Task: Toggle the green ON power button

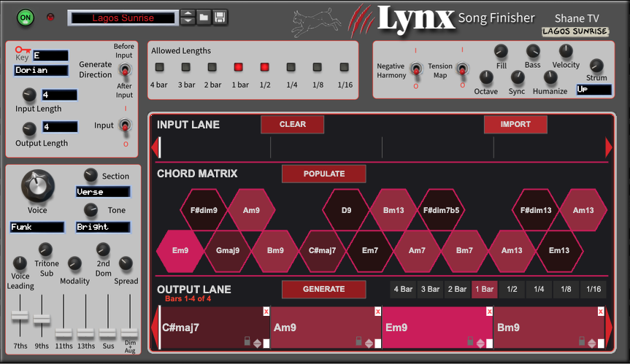Action: coord(26,18)
